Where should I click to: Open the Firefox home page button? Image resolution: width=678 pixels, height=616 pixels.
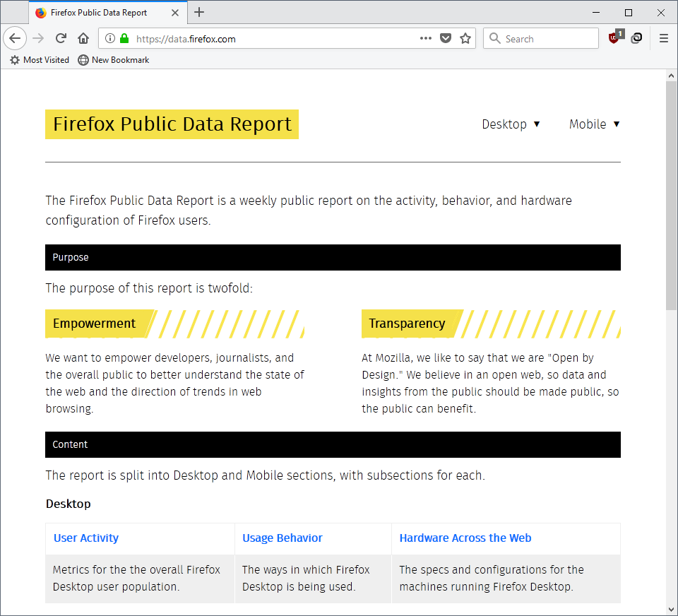point(83,38)
